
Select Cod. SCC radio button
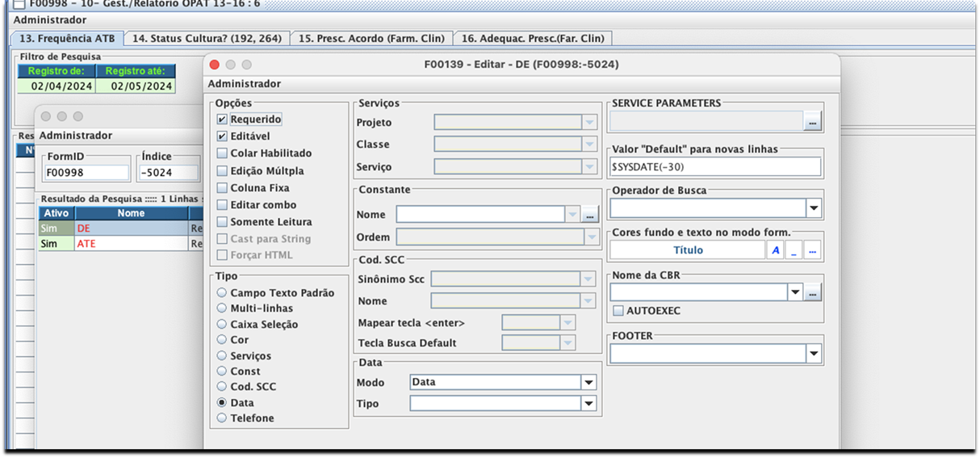click(222, 387)
